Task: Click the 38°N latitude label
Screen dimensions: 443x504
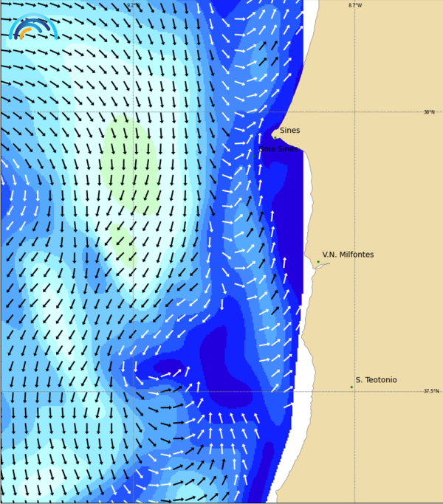Action: coord(429,112)
